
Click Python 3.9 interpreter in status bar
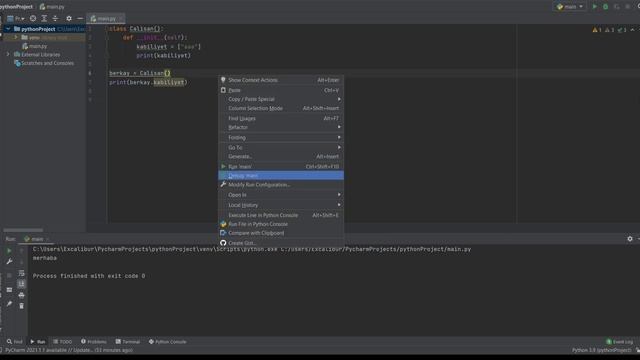[602, 350]
